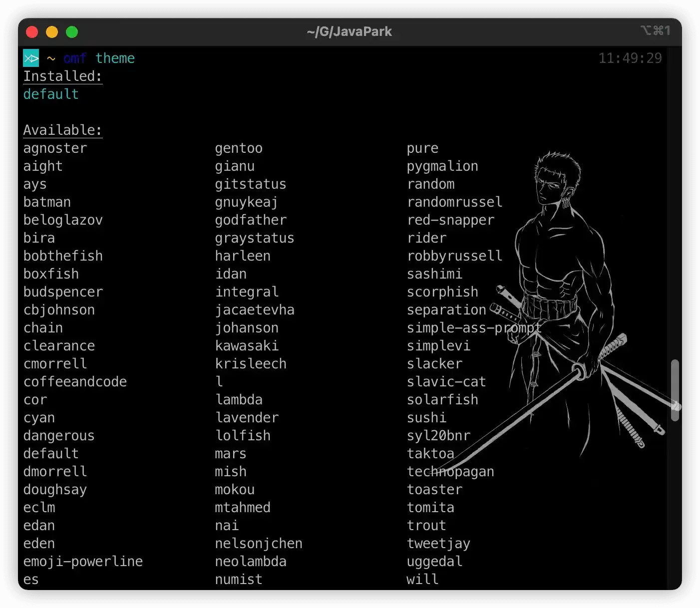
Task: Click the 'emoji-powerline' theme entry
Action: click(x=83, y=562)
